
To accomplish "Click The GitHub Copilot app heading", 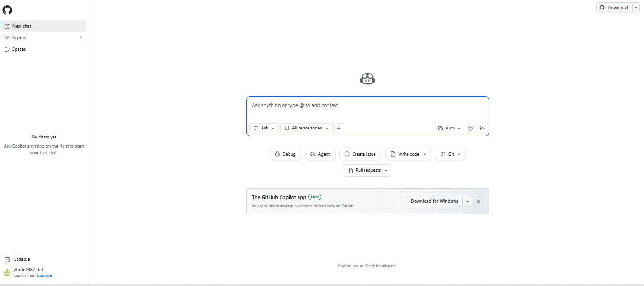I will click(279, 197).
